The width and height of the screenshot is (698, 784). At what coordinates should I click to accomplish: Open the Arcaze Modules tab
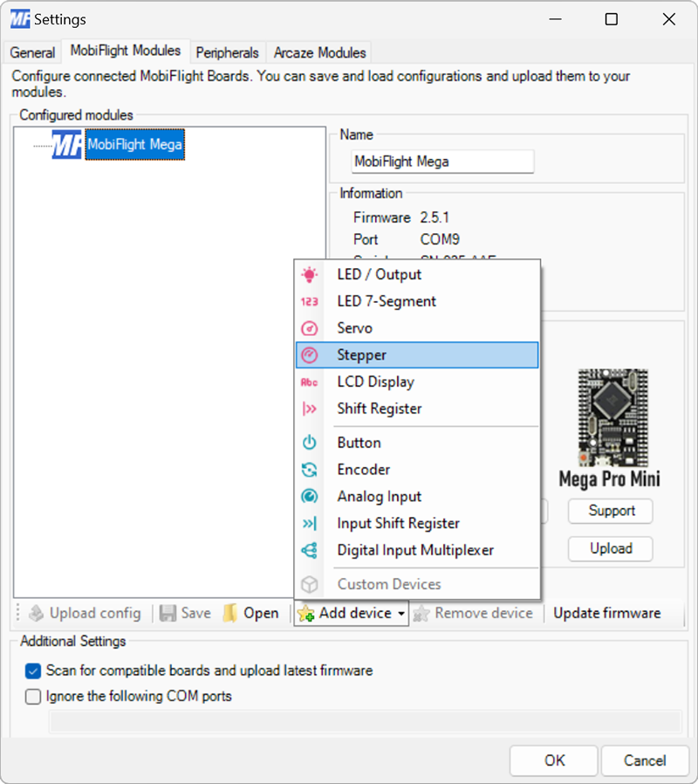pyautogui.click(x=318, y=52)
